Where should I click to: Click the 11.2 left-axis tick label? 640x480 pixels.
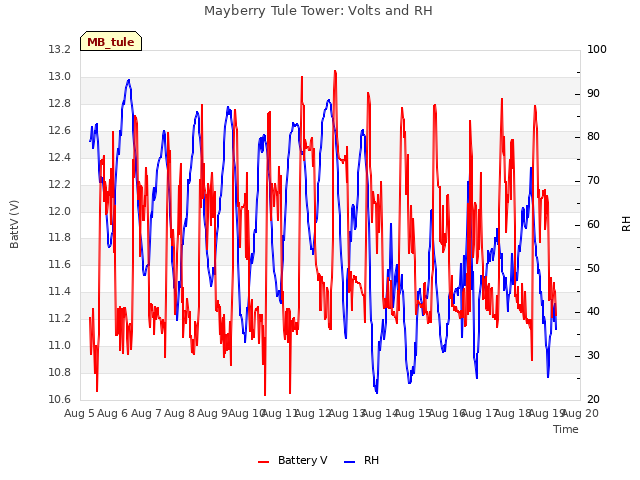tap(59, 318)
